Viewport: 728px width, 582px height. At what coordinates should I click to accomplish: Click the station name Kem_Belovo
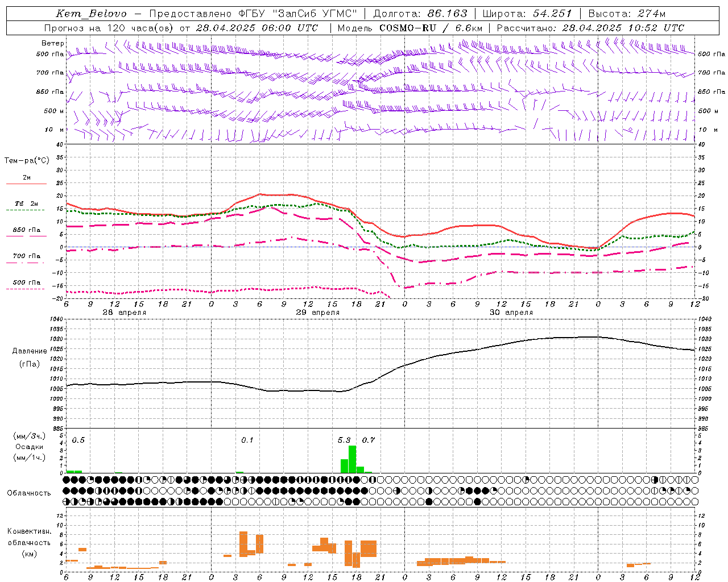92,14
